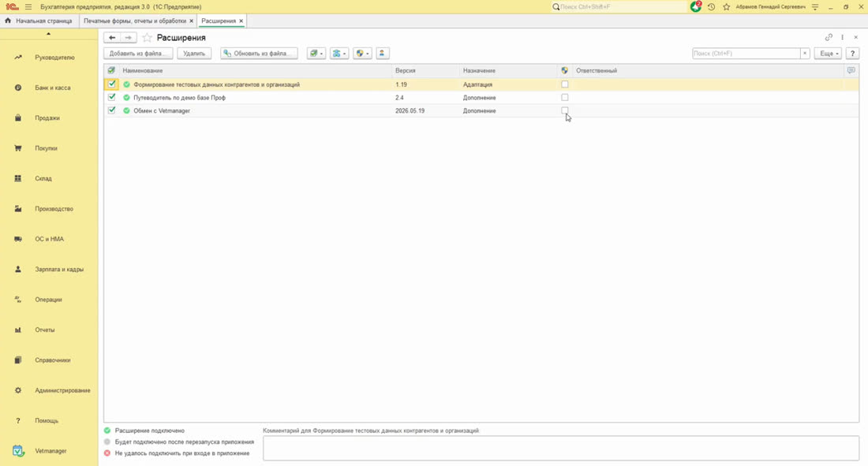
Task: Click the comment column header icon
Action: (851, 70)
